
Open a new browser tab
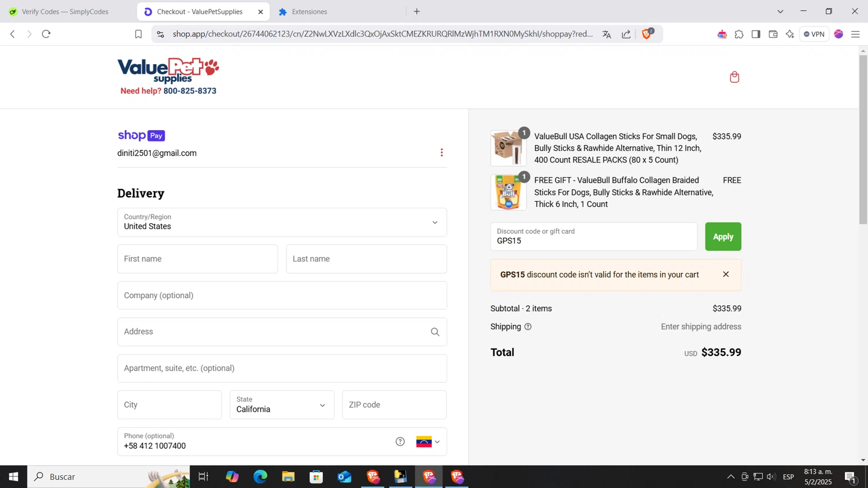[x=417, y=12]
